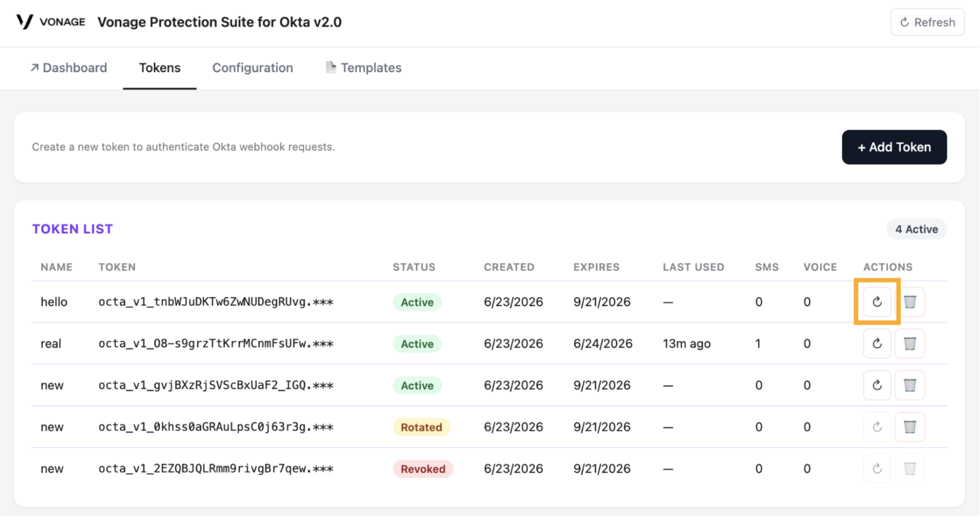The image size is (980, 527).
Task: Open the Configuration tab
Action: [x=252, y=68]
